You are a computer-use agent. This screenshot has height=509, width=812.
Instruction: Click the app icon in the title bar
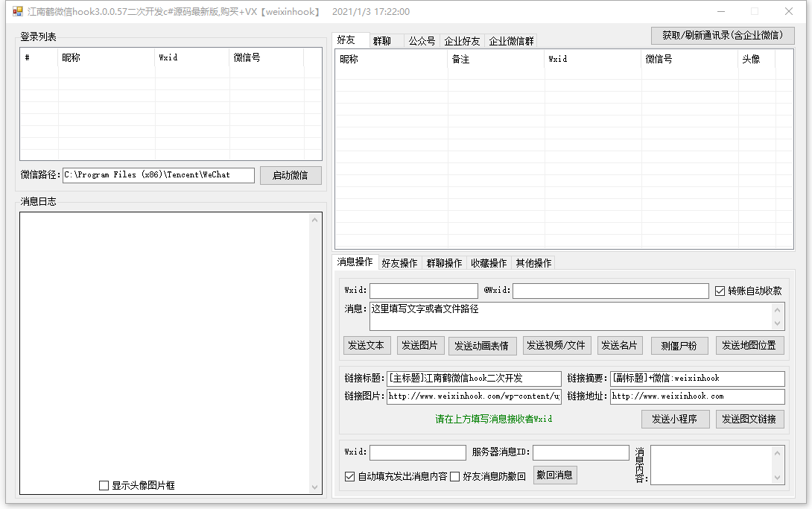click(18, 11)
